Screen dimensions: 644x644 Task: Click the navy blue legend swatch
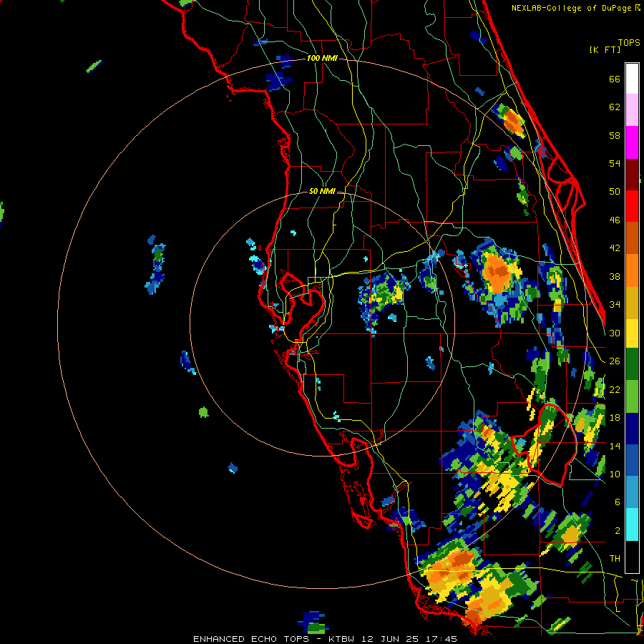[x=632, y=429]
